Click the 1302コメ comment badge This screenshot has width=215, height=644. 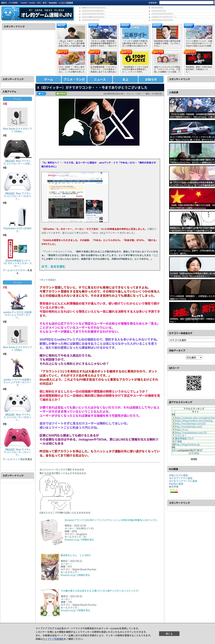point(62,52)
